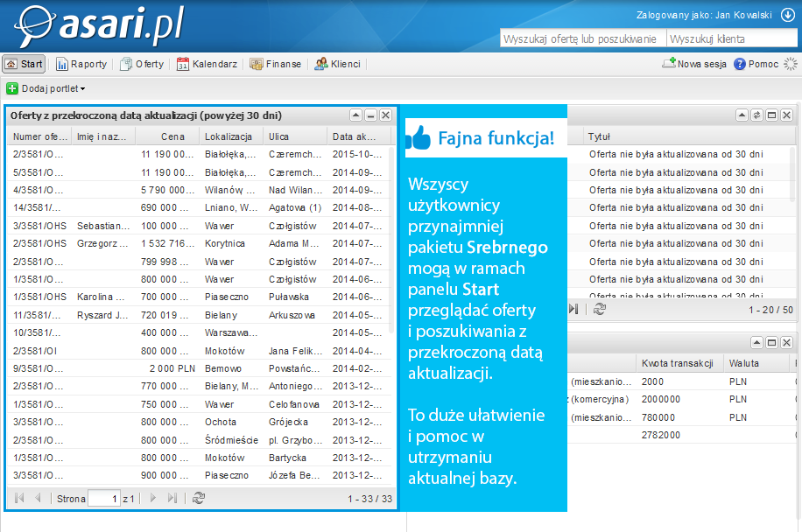Open the Kalendarz section
Screen dimensions: 802x532
coord(207,64)
